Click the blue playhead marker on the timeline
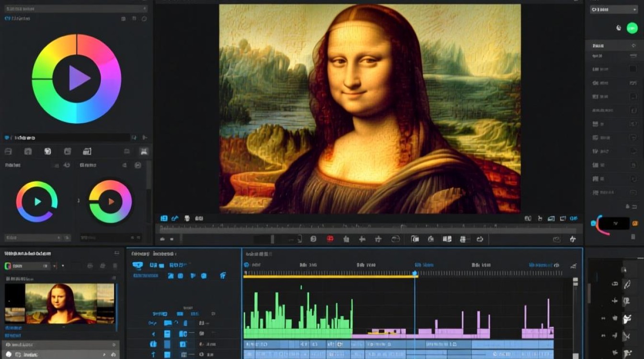This screenshot has height=359, width=644. [x=415, y=274]
